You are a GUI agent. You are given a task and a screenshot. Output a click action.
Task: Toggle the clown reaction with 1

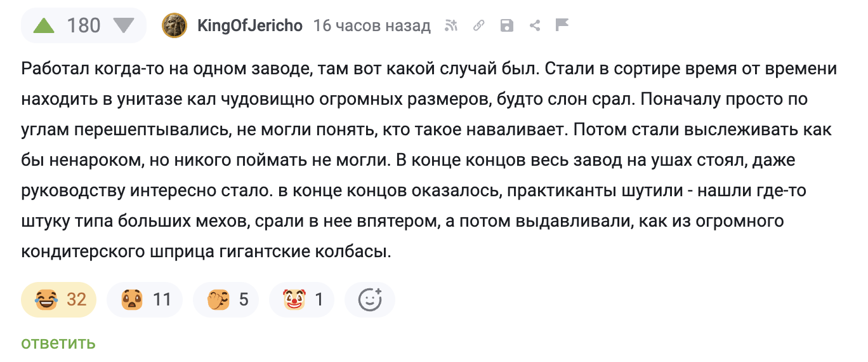click(301, 299)
